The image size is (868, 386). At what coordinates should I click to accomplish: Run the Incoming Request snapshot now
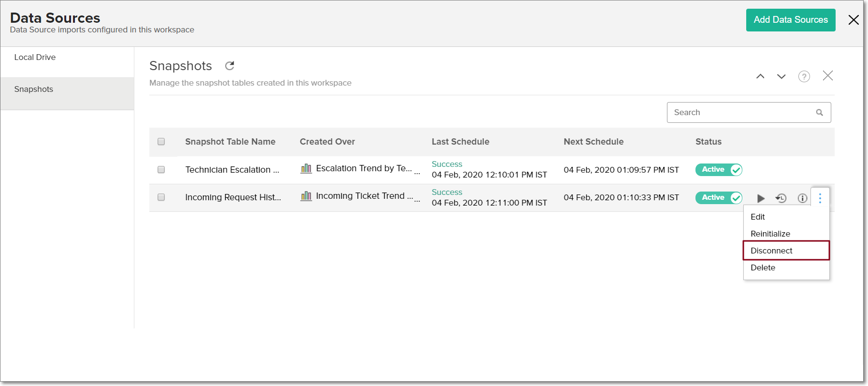click(x=761, y=198)
